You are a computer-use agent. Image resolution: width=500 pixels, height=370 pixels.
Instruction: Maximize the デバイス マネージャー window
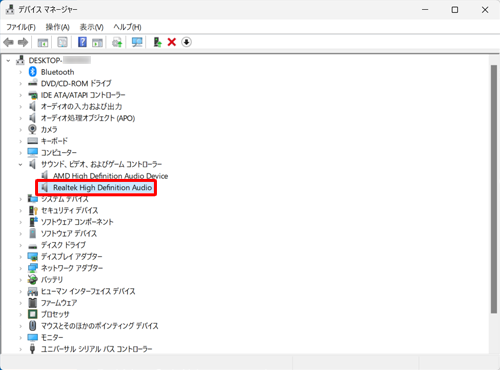click(x=455, y=10)
